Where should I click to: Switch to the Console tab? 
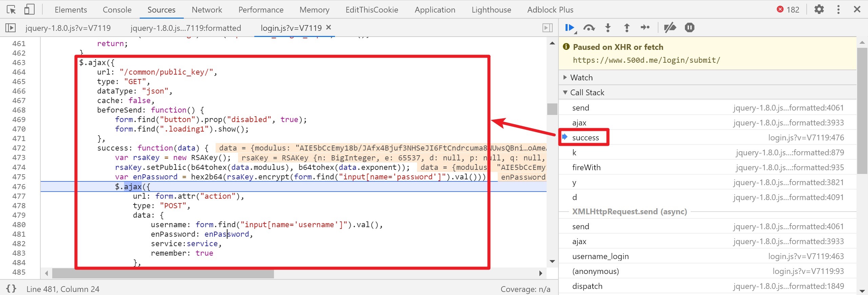click(117, 10)
